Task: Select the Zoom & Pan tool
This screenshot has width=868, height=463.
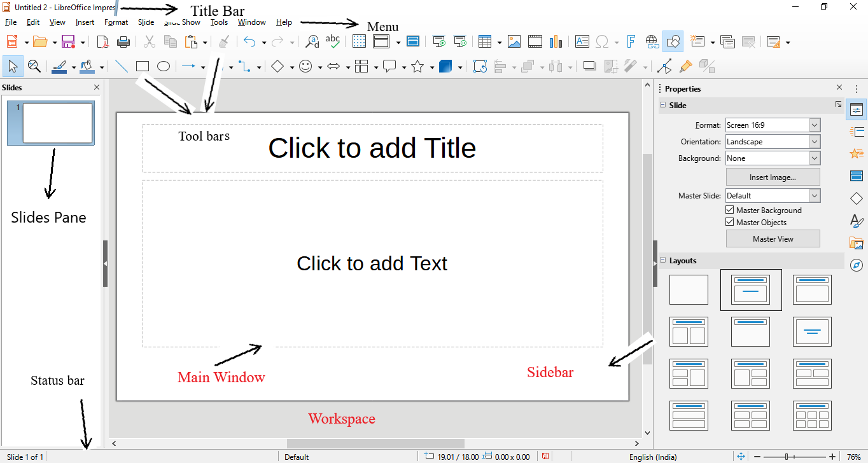Action: 34,66
